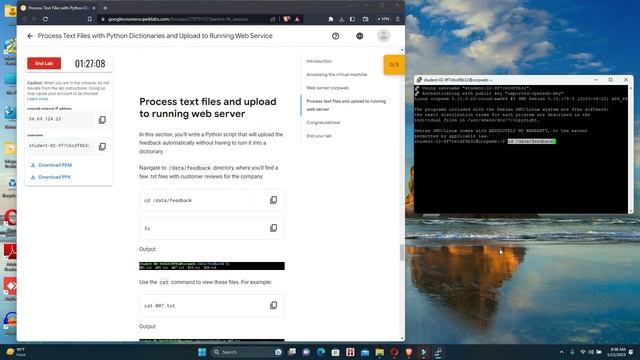Open the PuTTY session taskbar icon
The height and width of the screenshot is (360, 640).
coord(438,352)
